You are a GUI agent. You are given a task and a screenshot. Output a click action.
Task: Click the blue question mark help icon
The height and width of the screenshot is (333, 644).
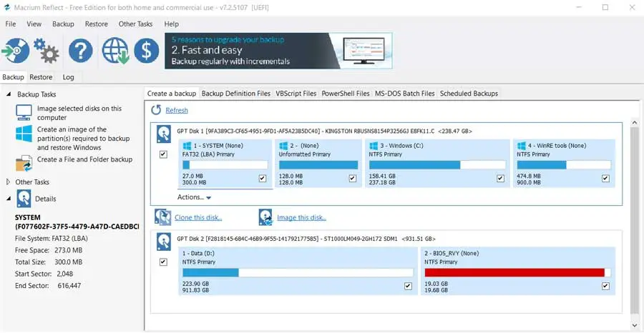pyautogui.click(x=80, y=51)
